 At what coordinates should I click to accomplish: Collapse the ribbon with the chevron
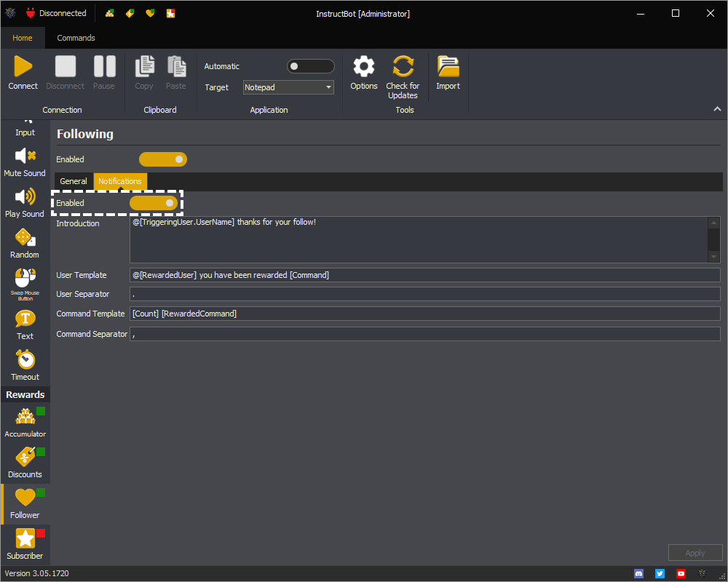(717, 109)
